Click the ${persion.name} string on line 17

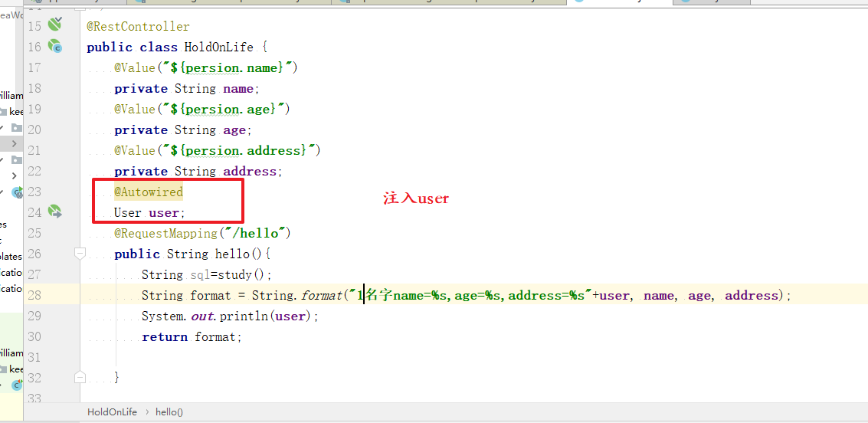229,67
